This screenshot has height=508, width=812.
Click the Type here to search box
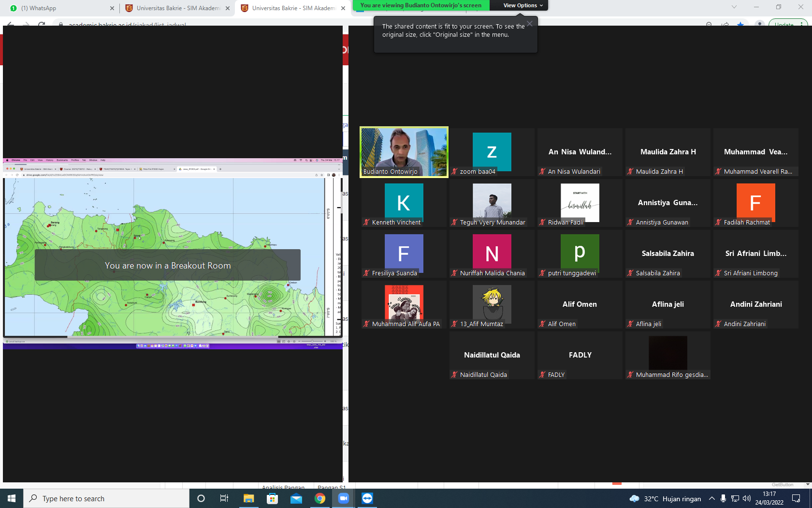coord(106,498)
